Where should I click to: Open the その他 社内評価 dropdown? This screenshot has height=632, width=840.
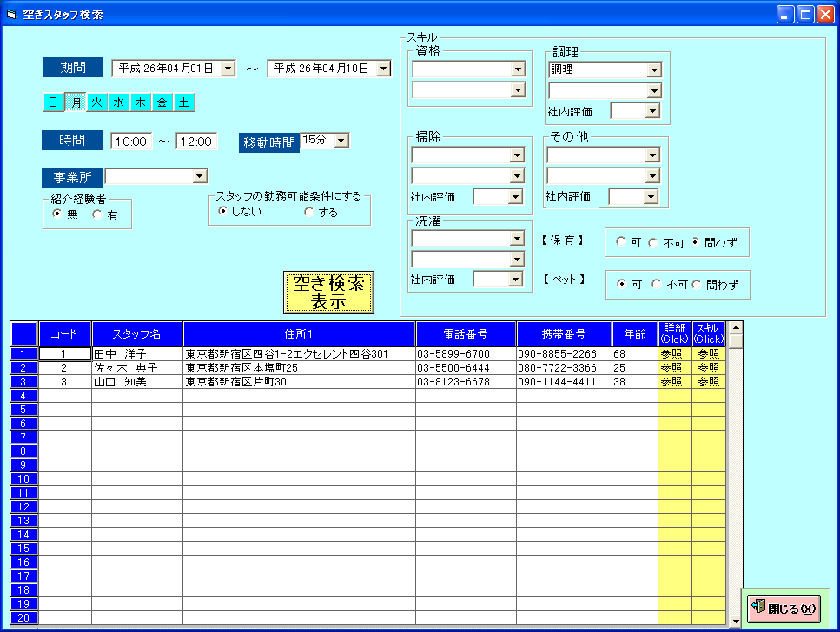(x=651, y=196)
